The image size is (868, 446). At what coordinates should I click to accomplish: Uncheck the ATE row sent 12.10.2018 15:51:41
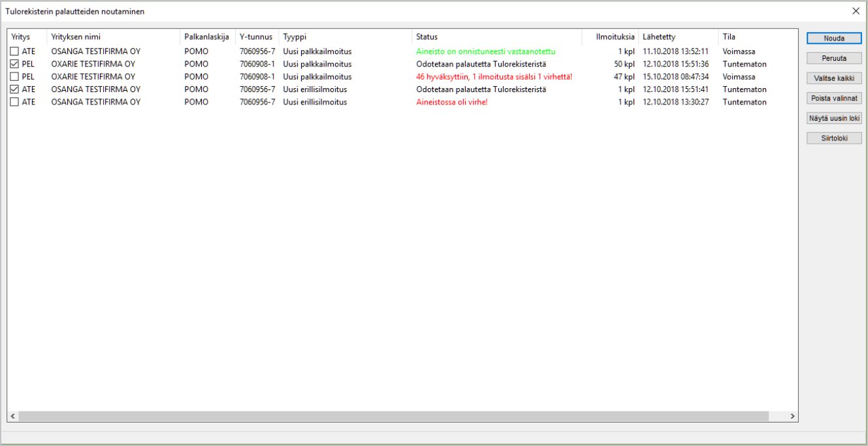click(x=14, y=89)
